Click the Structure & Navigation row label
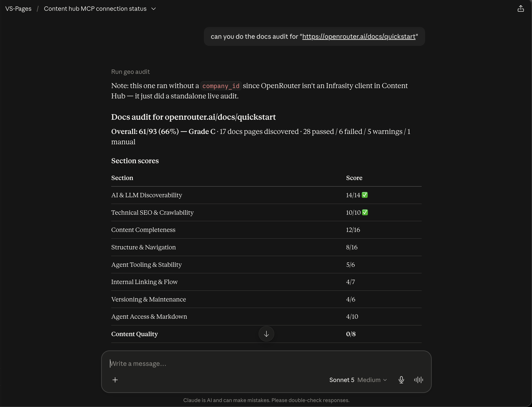 [144, 247]
